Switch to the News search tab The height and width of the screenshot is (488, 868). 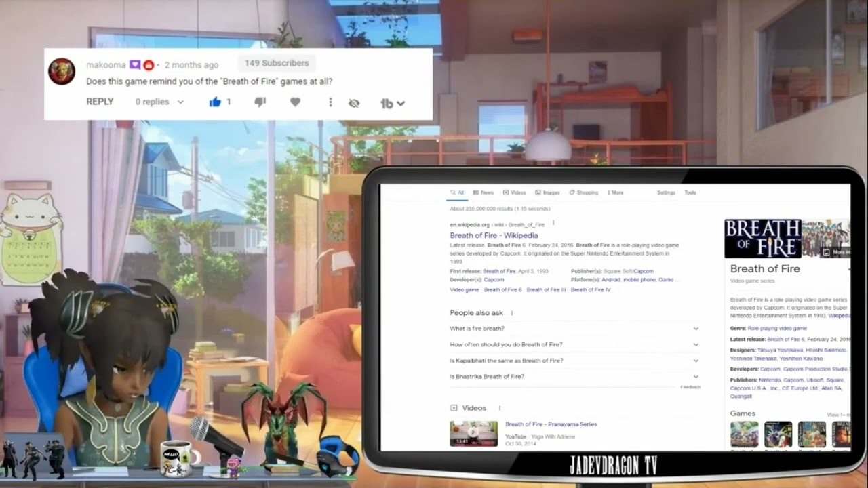484,192
